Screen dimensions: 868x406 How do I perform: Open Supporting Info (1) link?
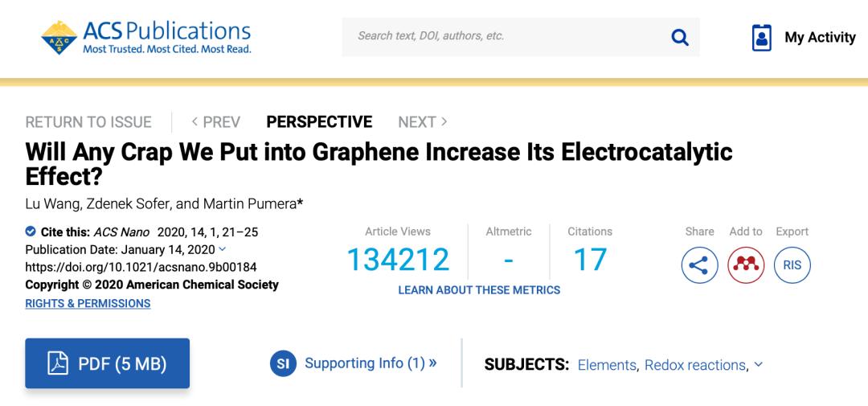pos(371,363)
